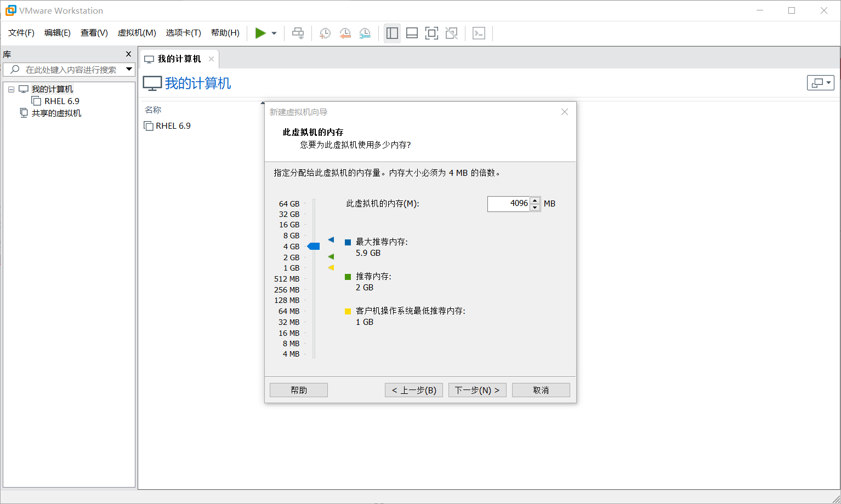Collapse the 我的计算机 tree node
Screen dimensions: 841x504
coord(10,89)
